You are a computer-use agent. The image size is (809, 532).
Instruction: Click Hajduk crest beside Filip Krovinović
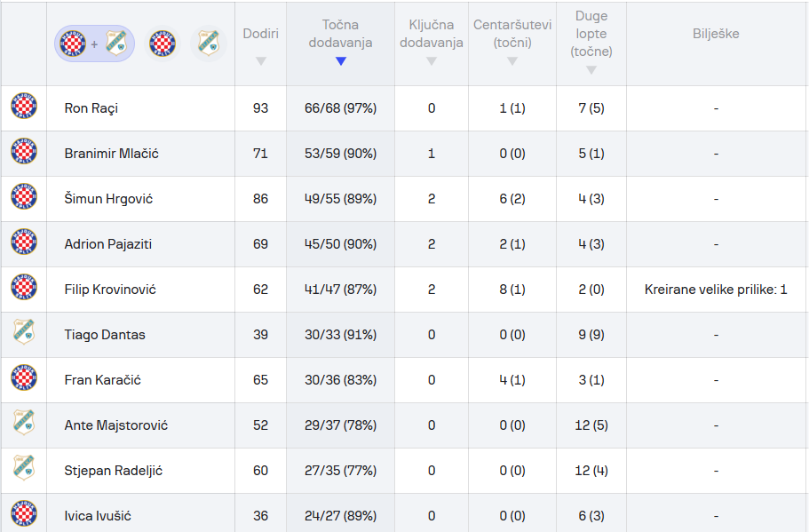[24, 288]
